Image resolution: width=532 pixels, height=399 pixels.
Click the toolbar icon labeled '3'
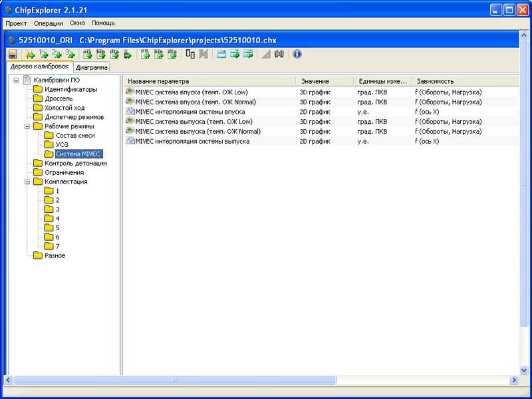pyautogui.click(x=70, y=54)
